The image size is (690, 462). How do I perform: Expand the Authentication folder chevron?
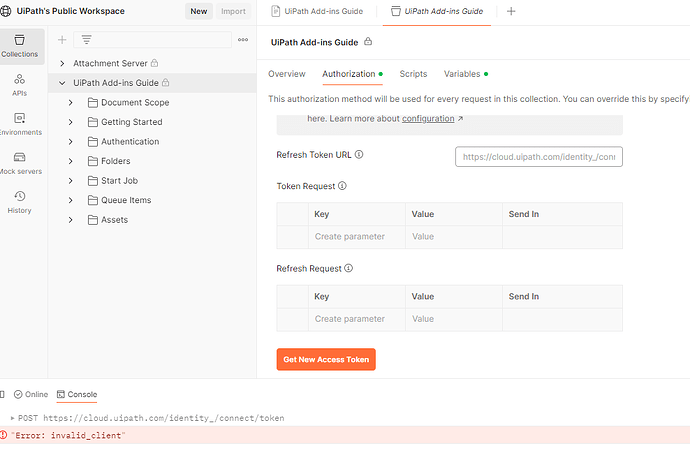click(x=70, y=142)
